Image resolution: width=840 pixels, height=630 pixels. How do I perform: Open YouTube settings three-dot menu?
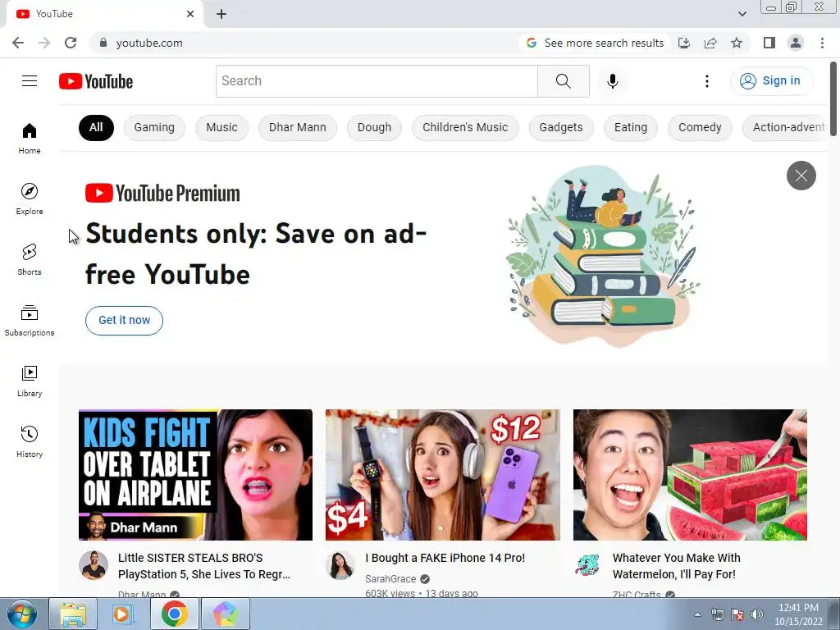pos(706,81)
